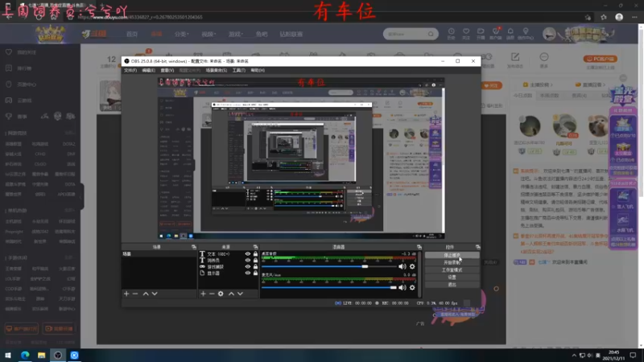Click start recording button in OBS controls
644x362 pixels.
point(452,263)
